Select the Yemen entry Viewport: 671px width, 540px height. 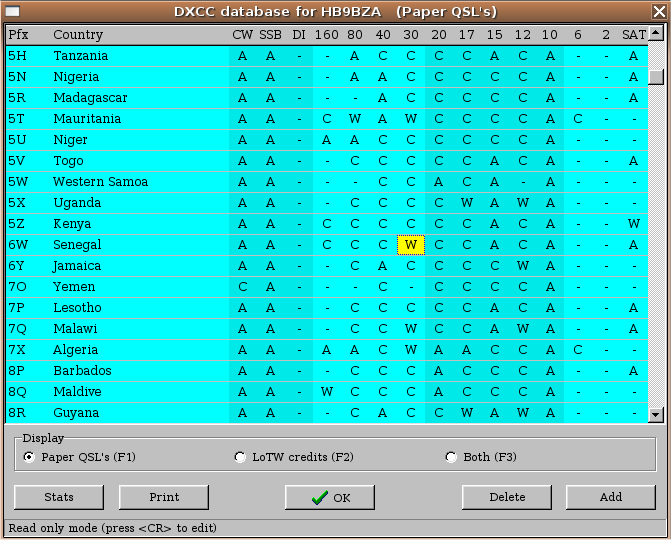pos(74,286)
